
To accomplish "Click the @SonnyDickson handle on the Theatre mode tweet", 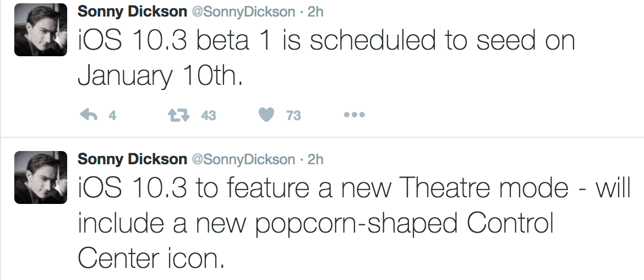I will tap(243, 160).
